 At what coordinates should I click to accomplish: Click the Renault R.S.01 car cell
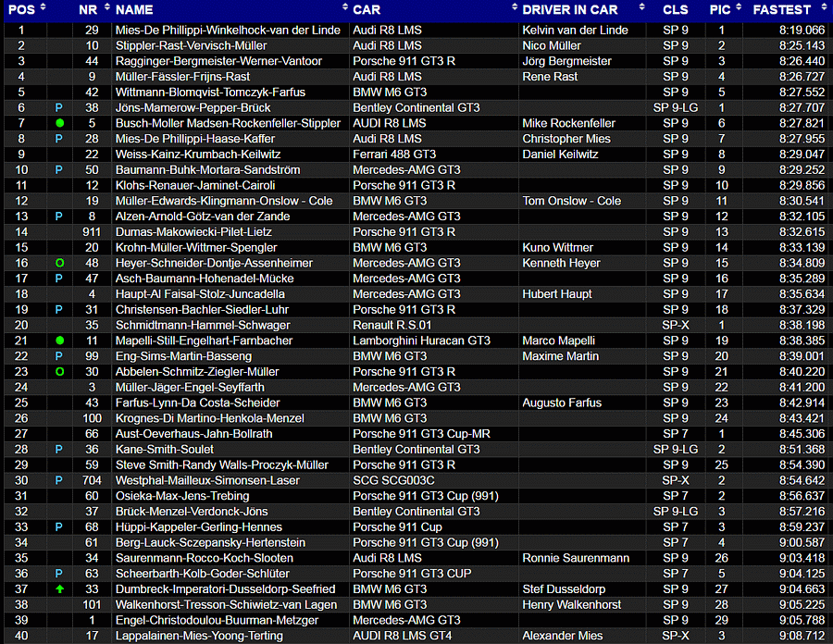pos(392,325)
